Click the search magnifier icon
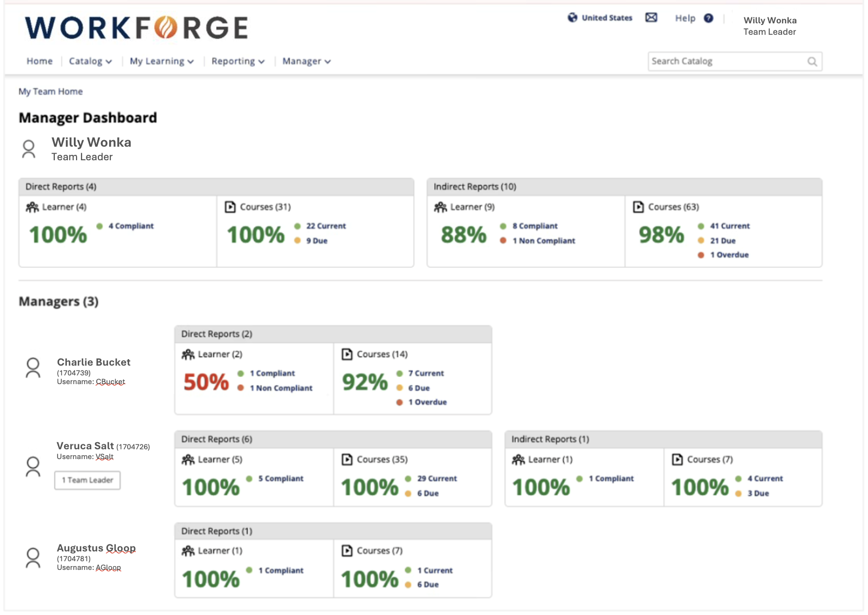Image resolution: width=868 pixels, height=615 pixels. (x=812, y=61)
